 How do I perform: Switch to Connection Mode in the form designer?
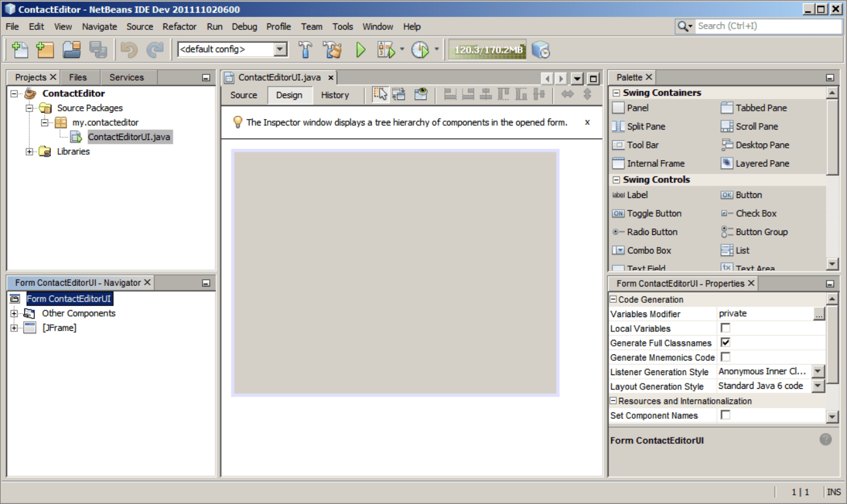[x=400, y=94]
